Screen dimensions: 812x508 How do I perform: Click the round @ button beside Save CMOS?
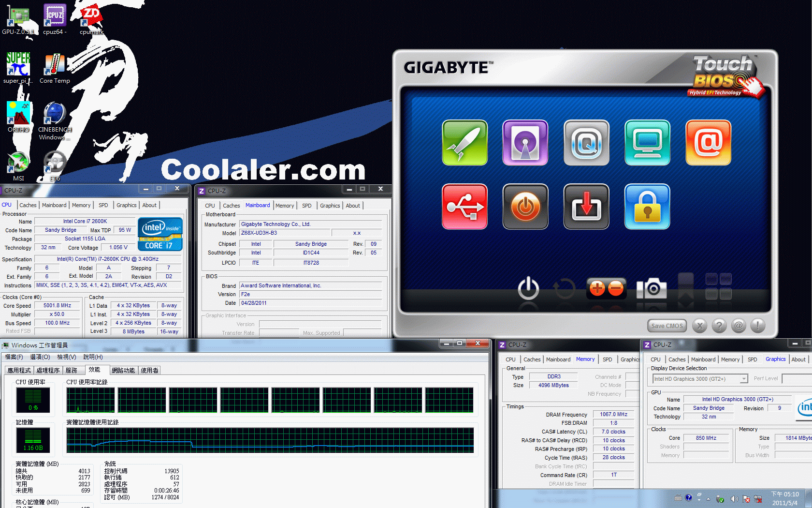tap(739, 326)
